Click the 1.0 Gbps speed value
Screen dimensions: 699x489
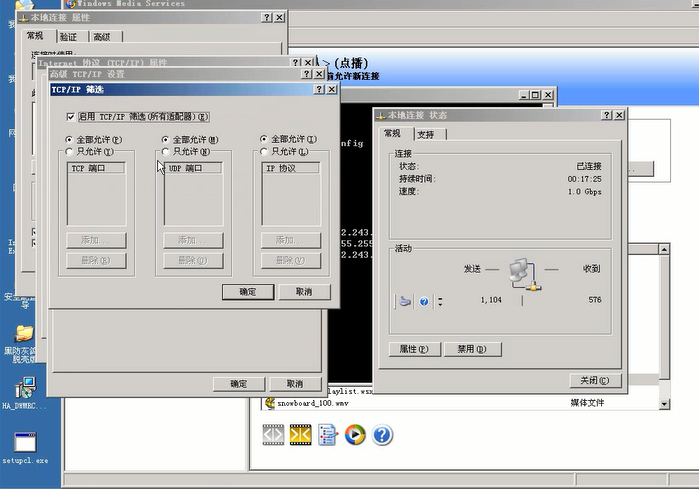tap(584, 192)
